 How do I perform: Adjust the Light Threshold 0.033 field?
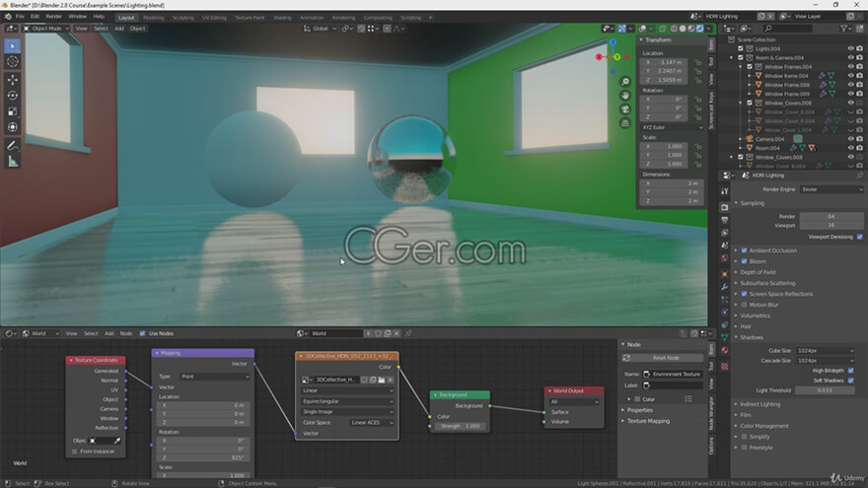[x=825, y=390]
